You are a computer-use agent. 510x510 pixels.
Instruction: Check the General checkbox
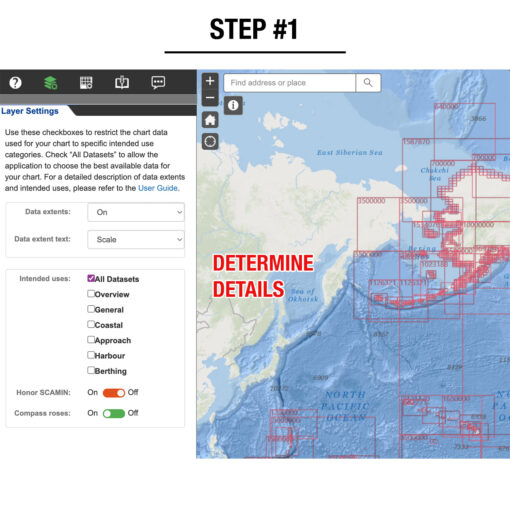pos(91,309)
